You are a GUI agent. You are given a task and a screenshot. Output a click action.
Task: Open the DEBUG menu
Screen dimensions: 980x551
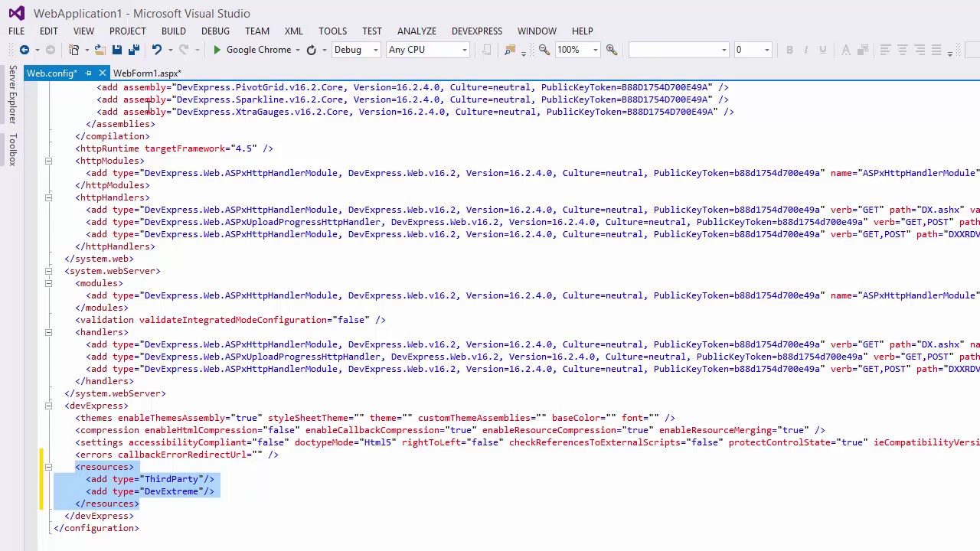(x=215, y=31)
